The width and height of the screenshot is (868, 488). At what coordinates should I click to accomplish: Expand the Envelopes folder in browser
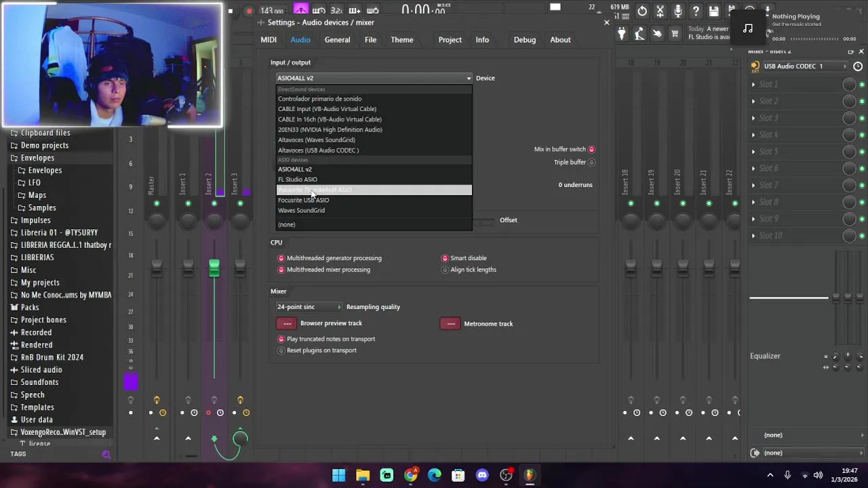[x=37, y=158]
